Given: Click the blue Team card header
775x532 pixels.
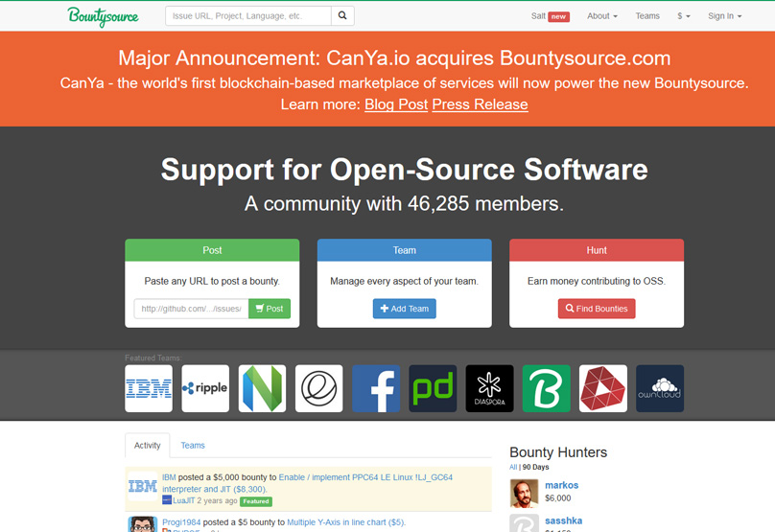Looking at the screenshot, I should (x=405, y=250).
